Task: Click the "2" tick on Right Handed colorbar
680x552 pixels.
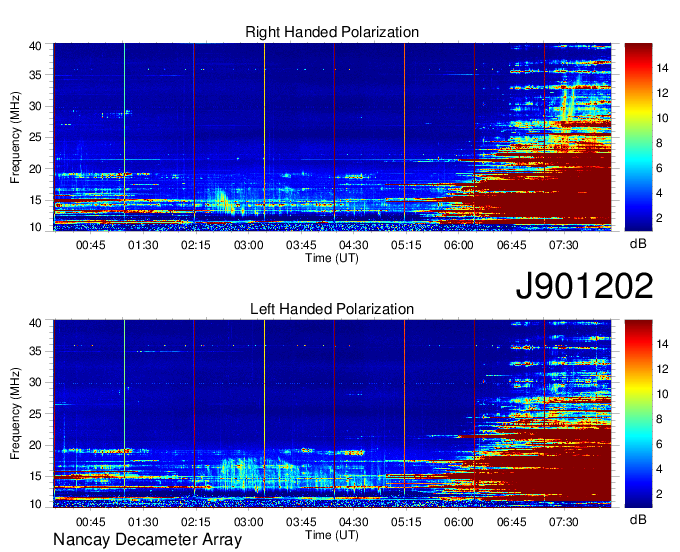Action: (x=659, y=218)
